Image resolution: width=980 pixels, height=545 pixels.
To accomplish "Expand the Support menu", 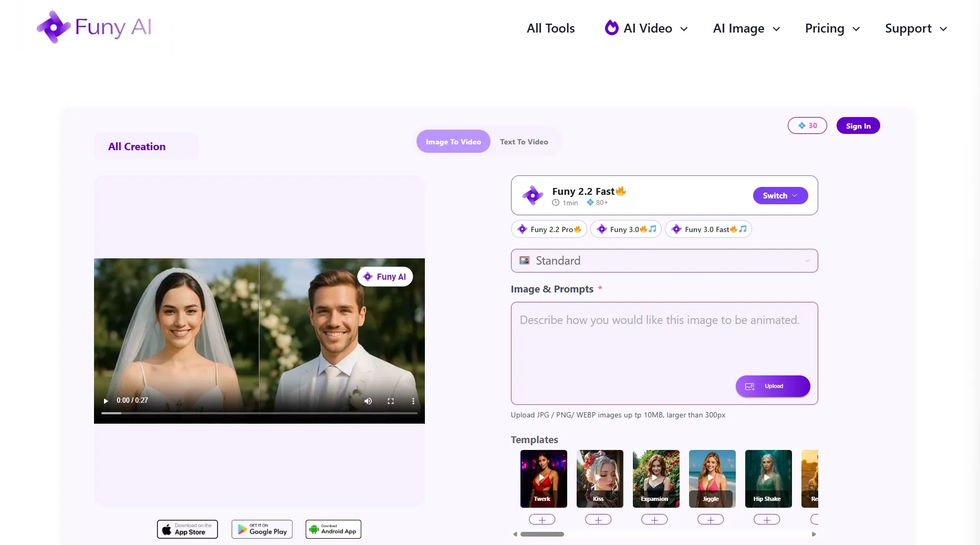I will (x=916, y=28).
